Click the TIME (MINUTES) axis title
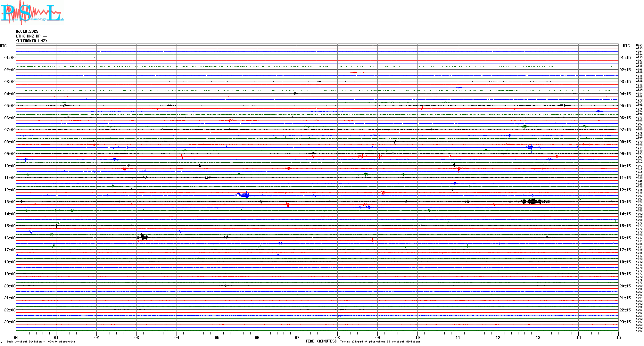 (x=321, y=341)
